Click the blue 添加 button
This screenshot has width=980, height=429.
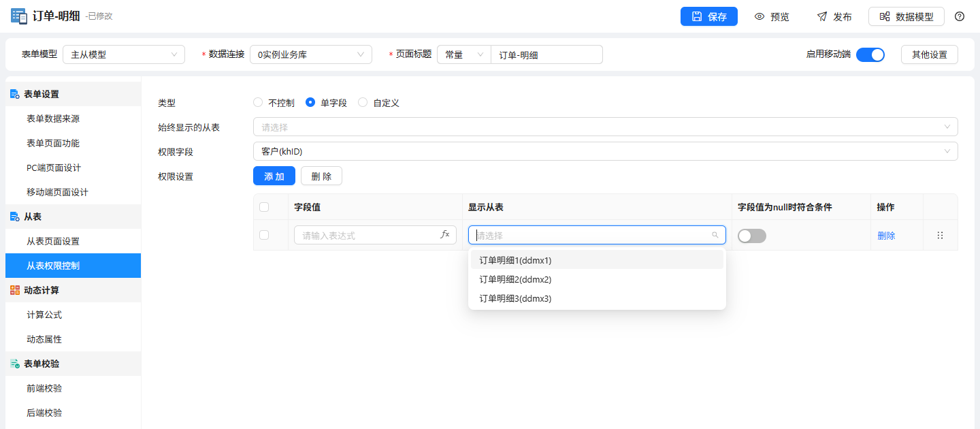pos(274,176)
